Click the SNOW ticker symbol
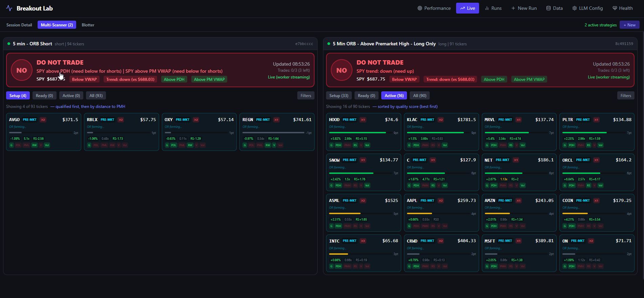 click(x=334, y=160)
